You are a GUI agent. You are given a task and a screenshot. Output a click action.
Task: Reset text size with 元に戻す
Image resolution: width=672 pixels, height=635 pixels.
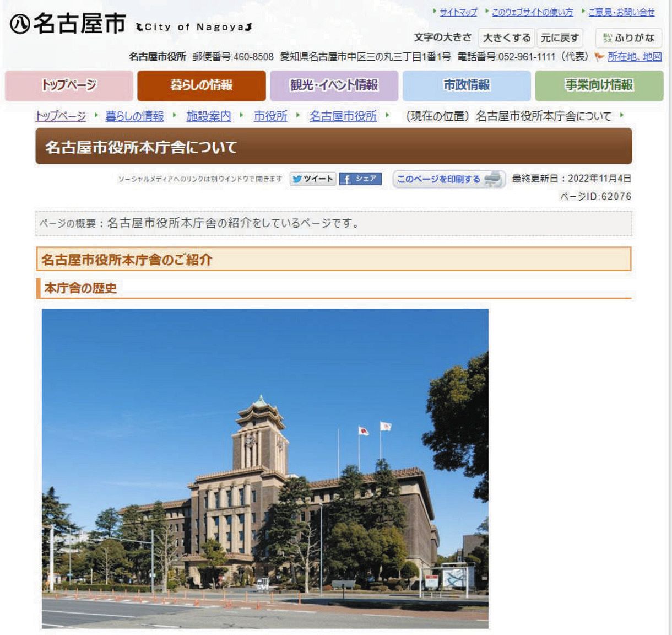click(x=560, y=38)
